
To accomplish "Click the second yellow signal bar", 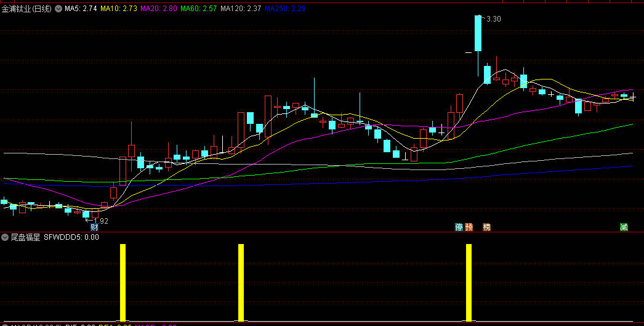I will (241, 282).
